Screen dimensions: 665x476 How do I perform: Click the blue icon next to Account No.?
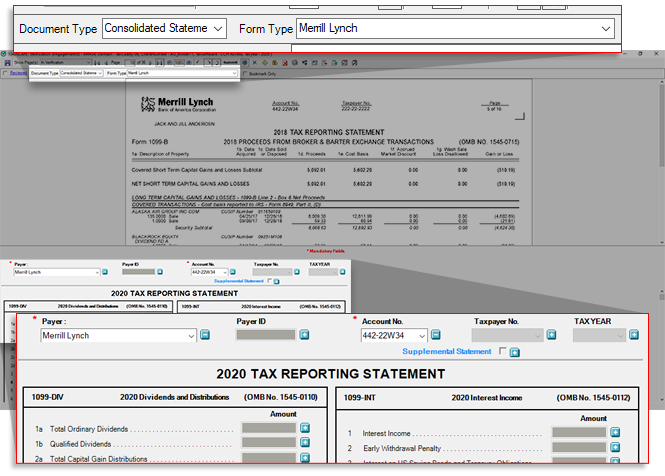click(x=438, y=336)
